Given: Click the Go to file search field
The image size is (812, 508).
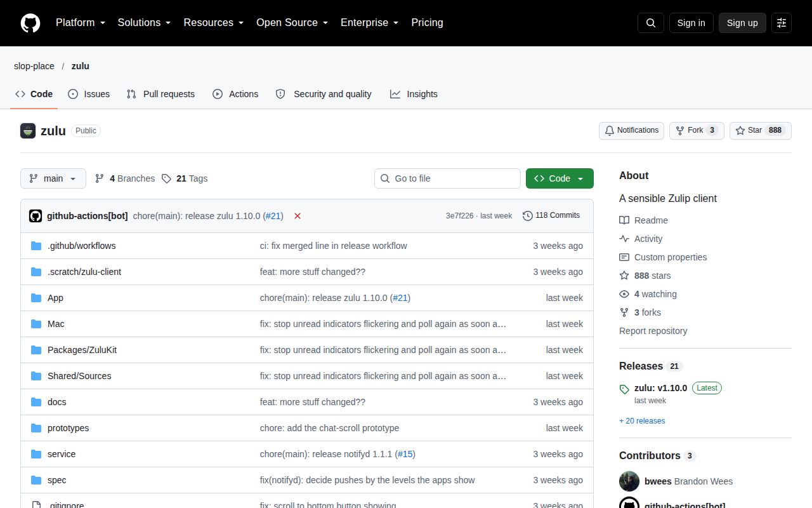Looking at the screenshot, I should tap(447, 178).
